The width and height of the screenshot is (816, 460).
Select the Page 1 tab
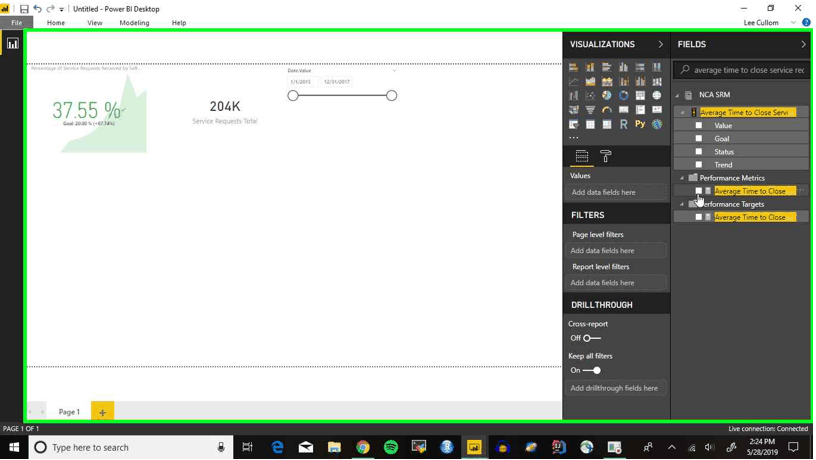(69, 412)
